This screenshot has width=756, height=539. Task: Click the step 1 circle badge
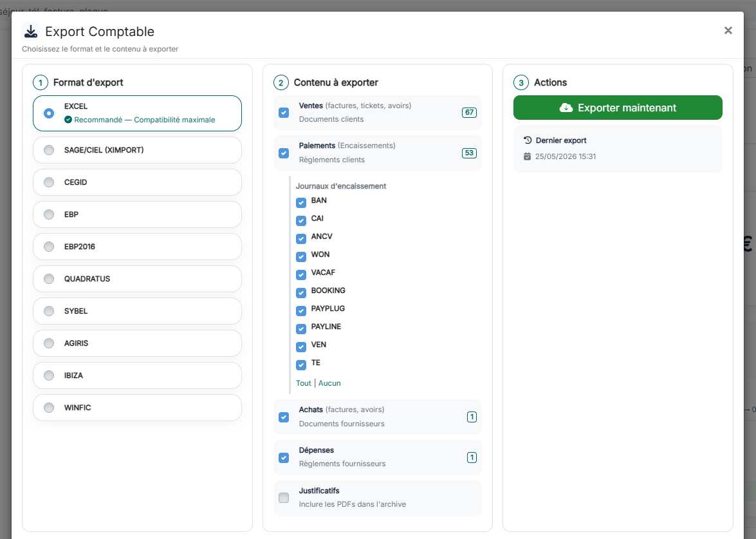pyautogui.click(x=41, y=82)
